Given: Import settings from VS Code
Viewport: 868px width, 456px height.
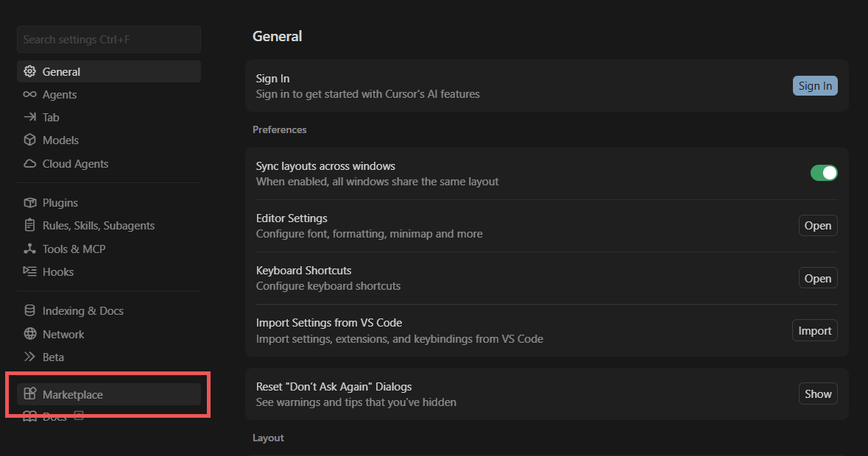Looking at the screenshot, I should click(814, 331).
